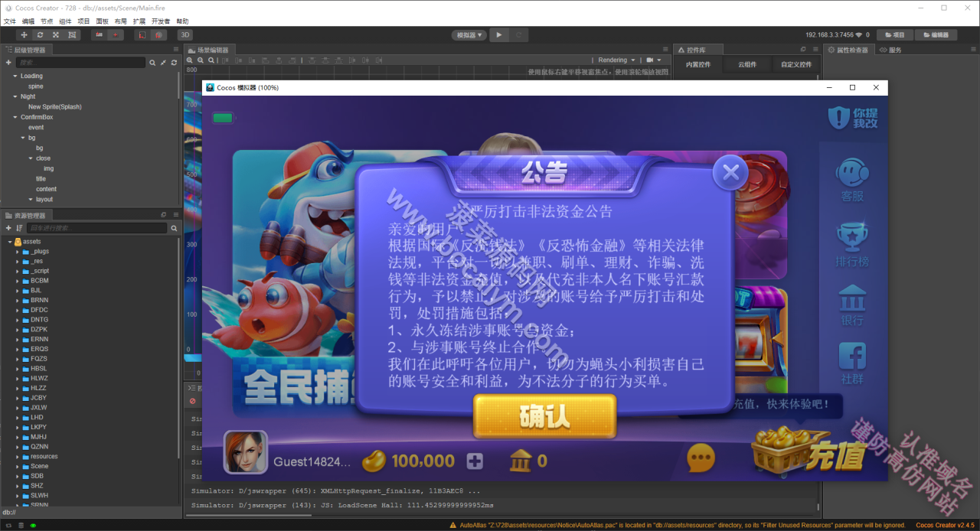
Task: Select the spine node
Action: (x=35, y=86)
